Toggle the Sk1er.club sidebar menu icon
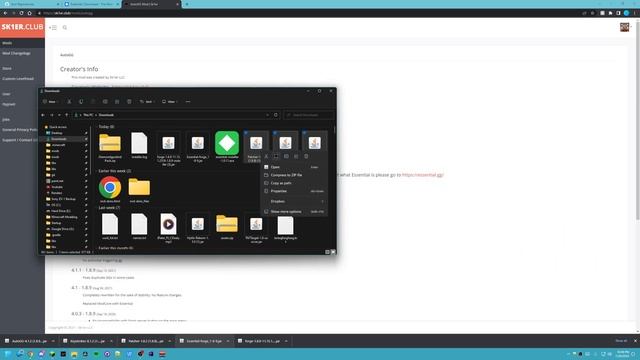This screenshot has height=360, width=640. tap(53, 27)
